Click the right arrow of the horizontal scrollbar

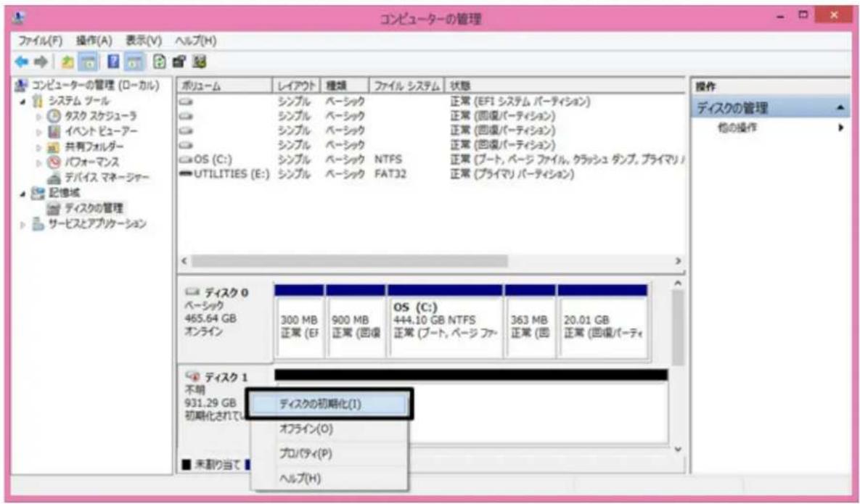[x=678, y=261]
